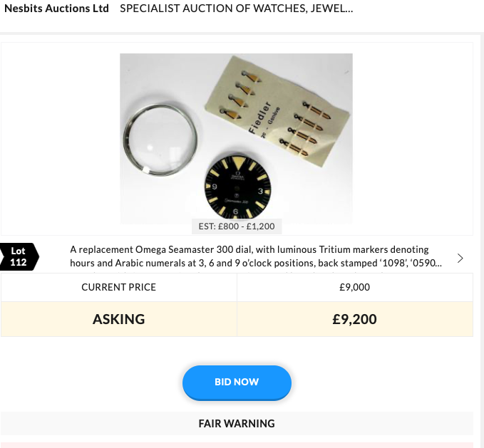Expand lot description with right chevron
This screenshot has width=484, height=448.
(x=460, y=258)
